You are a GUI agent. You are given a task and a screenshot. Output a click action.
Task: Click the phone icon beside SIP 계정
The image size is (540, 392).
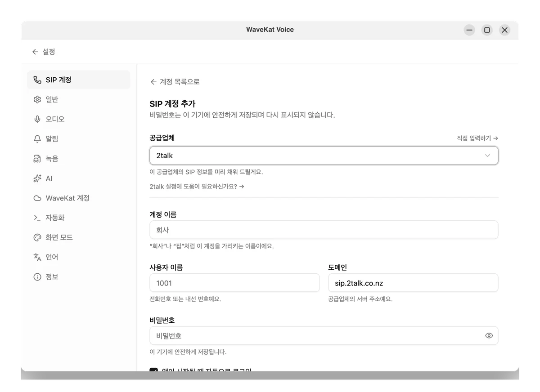37,80
